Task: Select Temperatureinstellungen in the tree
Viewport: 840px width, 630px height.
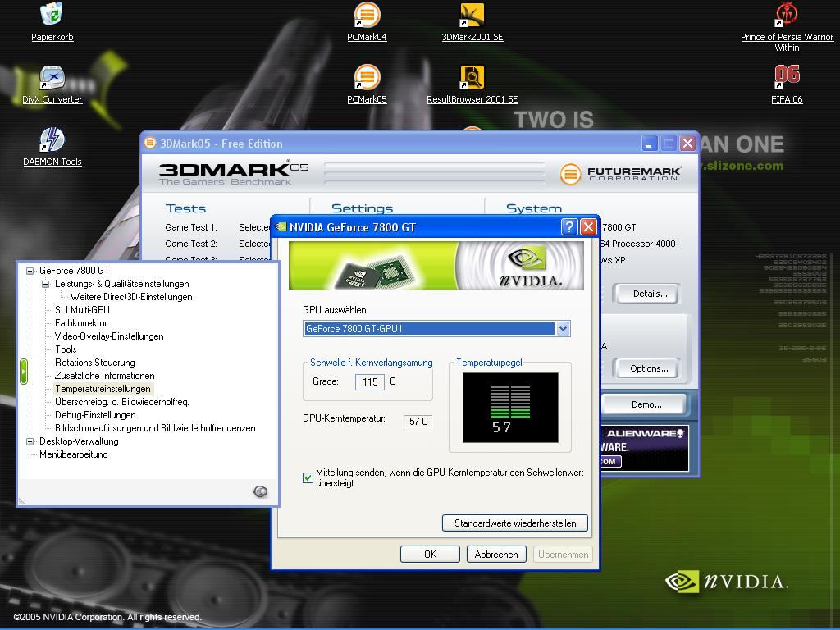Action: [103, 389]
